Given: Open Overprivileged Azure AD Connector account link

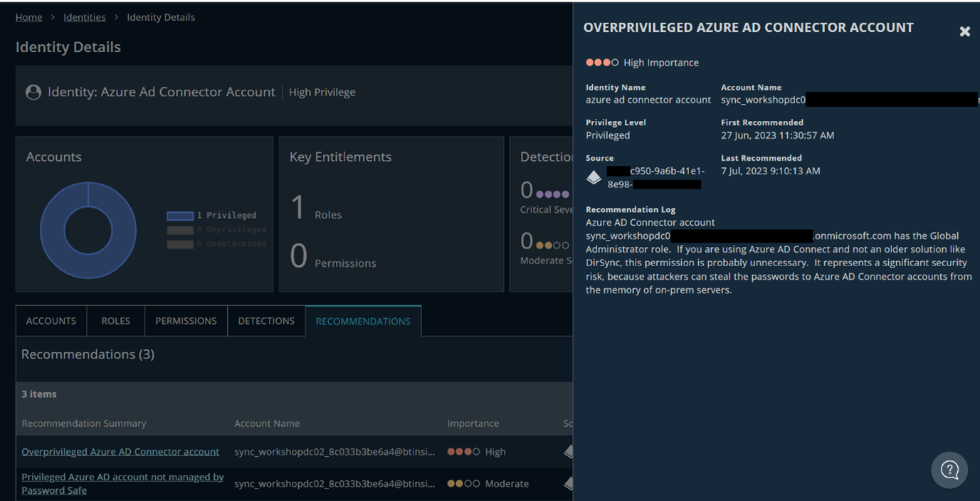Looking at the screenshot, I should point(120,452).
